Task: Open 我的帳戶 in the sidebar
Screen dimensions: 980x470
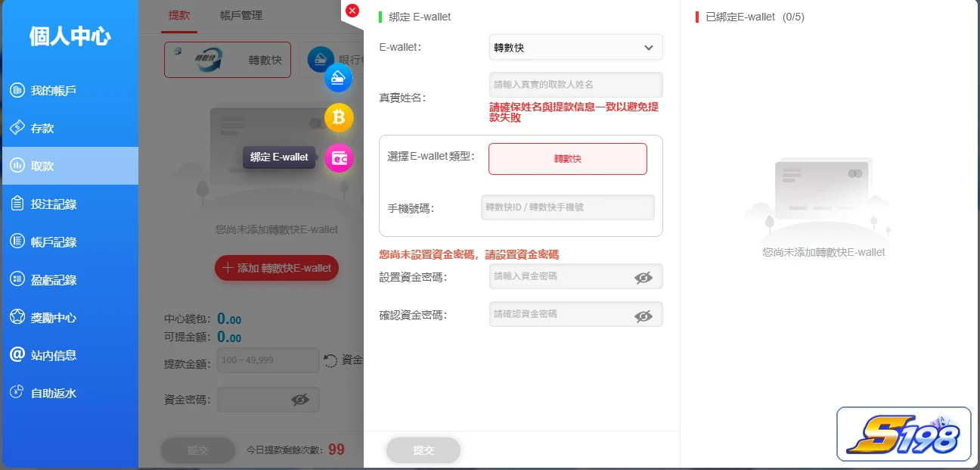Action: tap(70, 90)
